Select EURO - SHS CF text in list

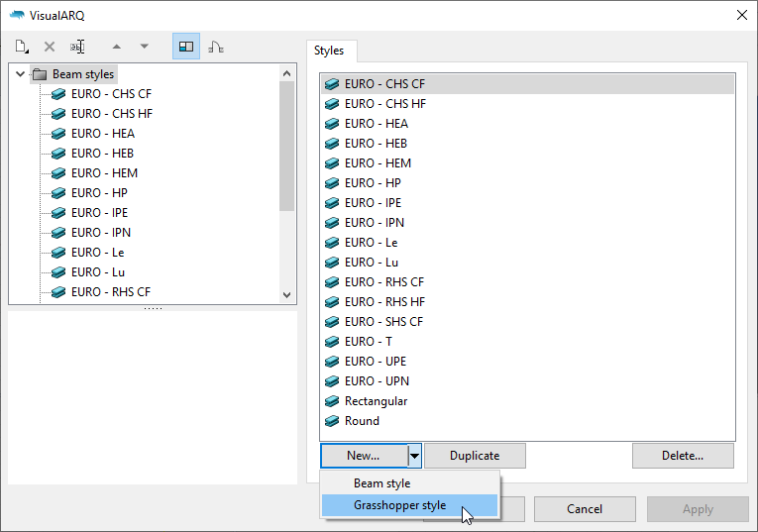coord(383,322)
